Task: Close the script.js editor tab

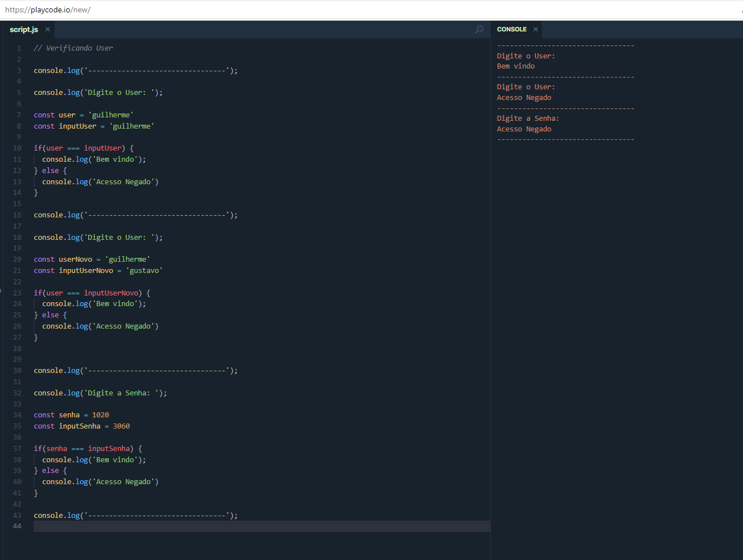Action: pyautogui.click(x=48, y=29)
